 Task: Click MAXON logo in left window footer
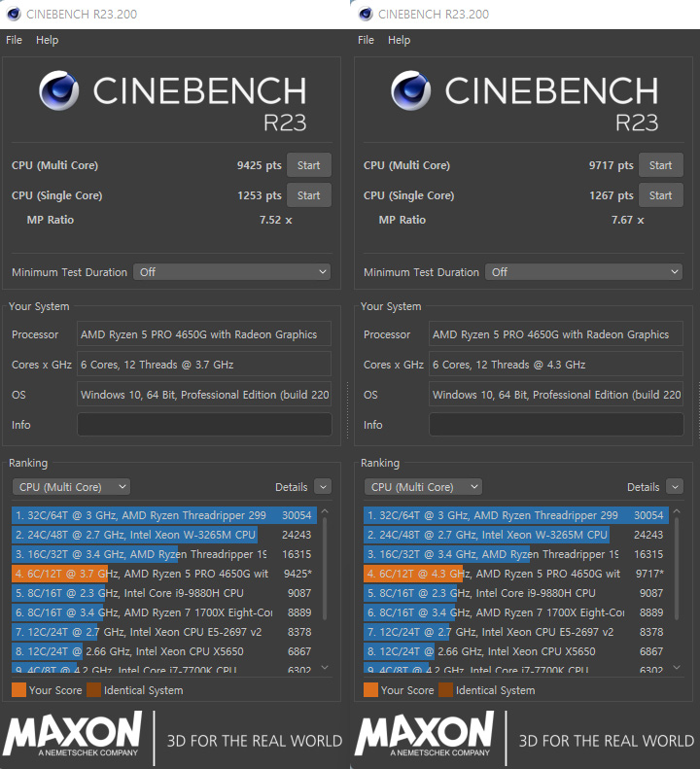tap(73, 734)
